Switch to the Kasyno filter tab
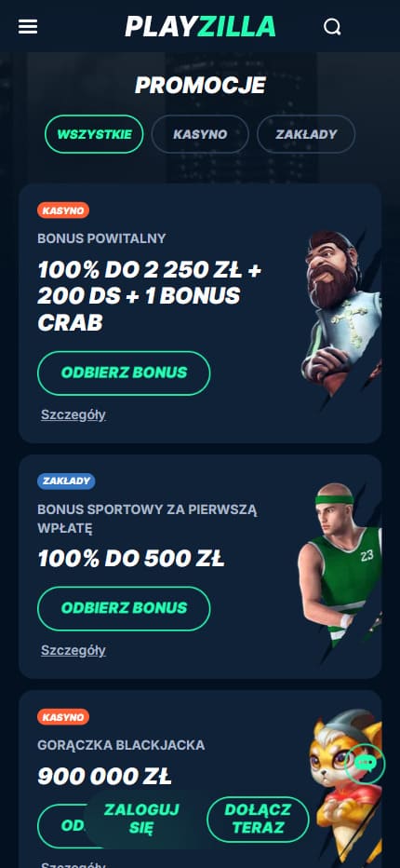The width and height of the screenshot is (400, 868). 200,134
